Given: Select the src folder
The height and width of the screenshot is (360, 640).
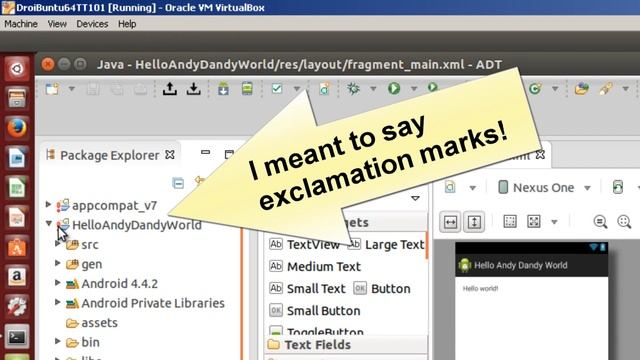Looking at the screenshot, I should (82, 245).
